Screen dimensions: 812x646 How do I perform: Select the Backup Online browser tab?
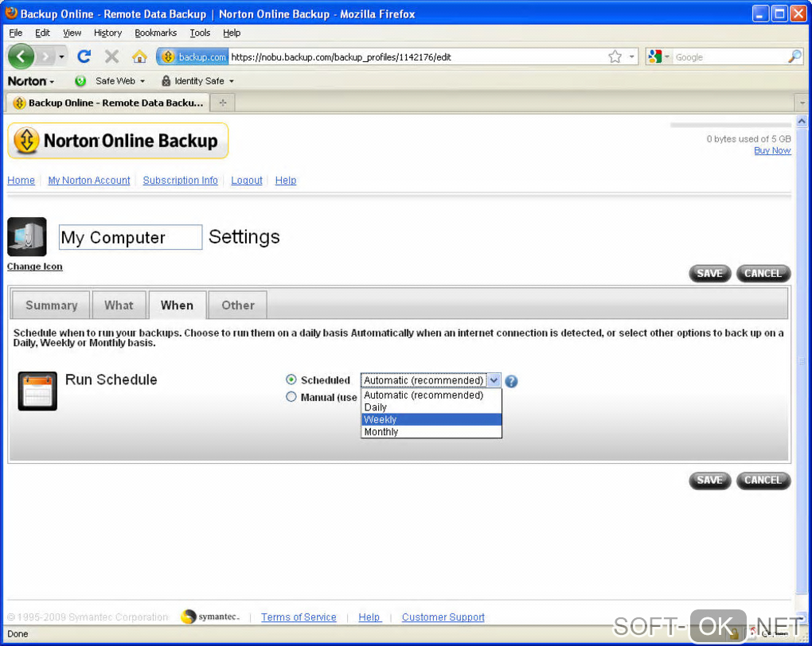(107, 103)
